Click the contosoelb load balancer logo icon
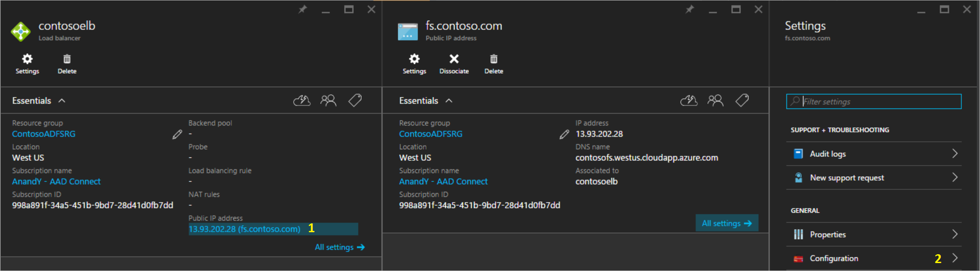 [21, 32]
